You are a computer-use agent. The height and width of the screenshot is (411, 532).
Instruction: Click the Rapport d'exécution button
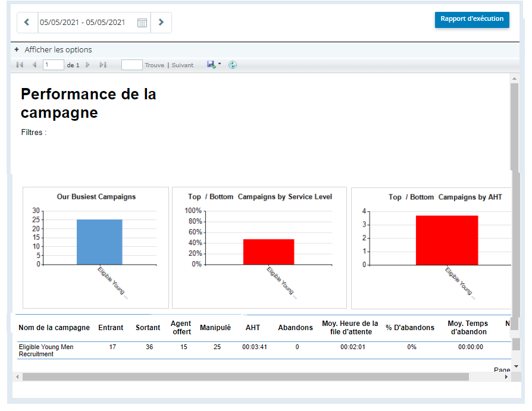[472, 19]
